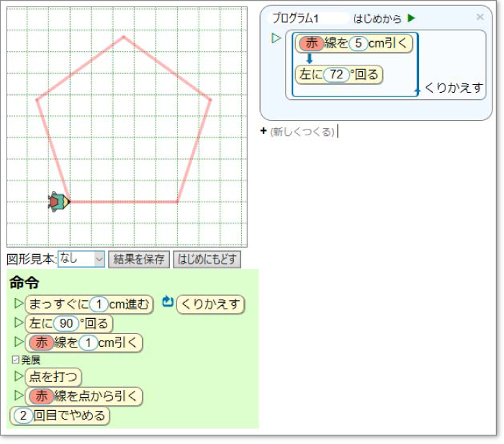Viewport: 504px width, 444px height.
Task: Click the triangle beside 赤線を点から引く command
Action: coord(19,396)
